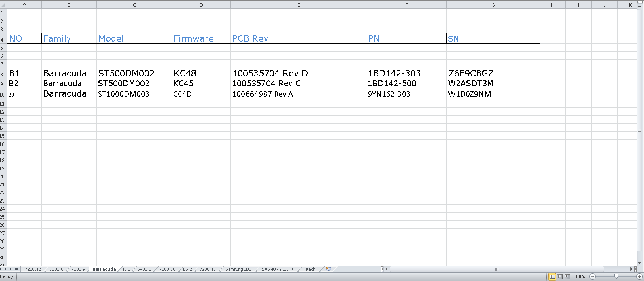Viewport: 644px width, 281px height.
Task: Go to the previous sheet tab arrow
Action: (x=6, y=269)
